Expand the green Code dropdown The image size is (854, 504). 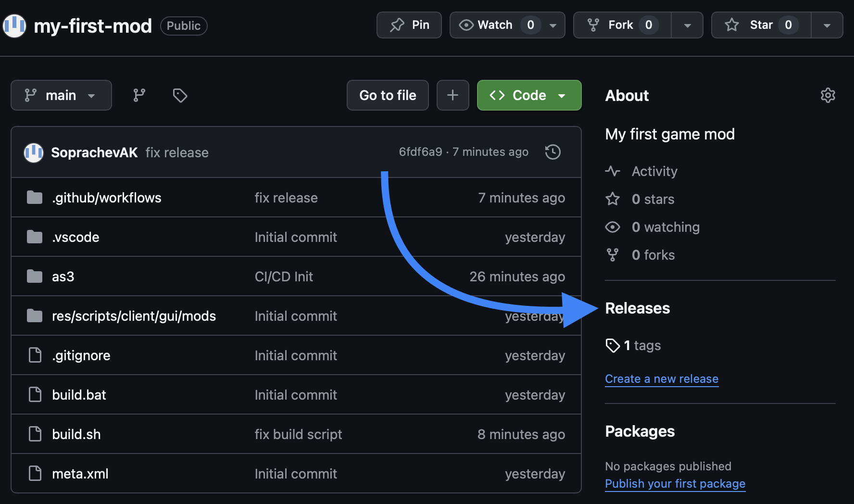tap(562, 95)
